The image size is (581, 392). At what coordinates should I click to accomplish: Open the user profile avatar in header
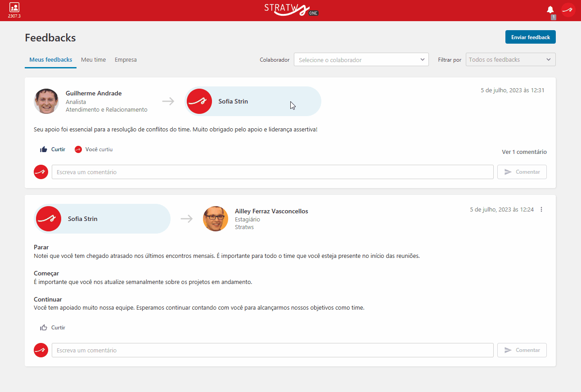point(568,10)
